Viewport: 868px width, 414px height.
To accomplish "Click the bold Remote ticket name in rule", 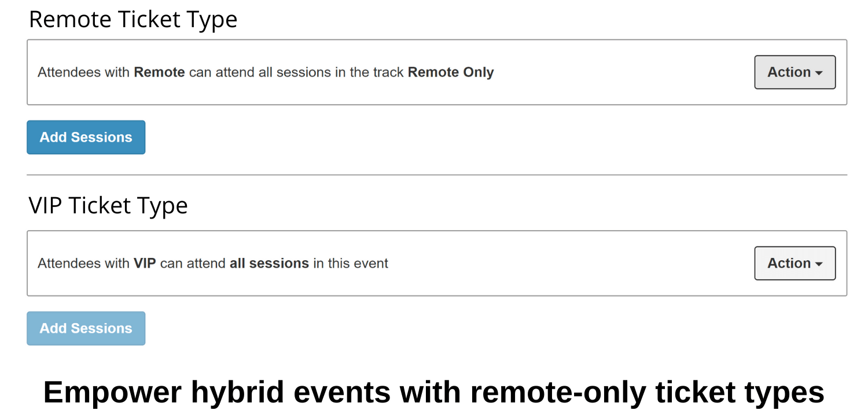I will [159, 73].
